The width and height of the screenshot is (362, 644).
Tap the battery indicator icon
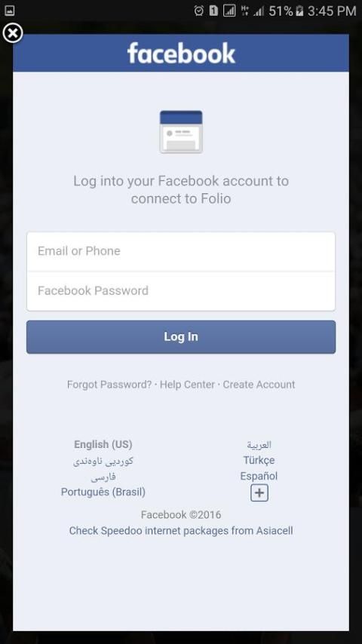pos(299,11)
